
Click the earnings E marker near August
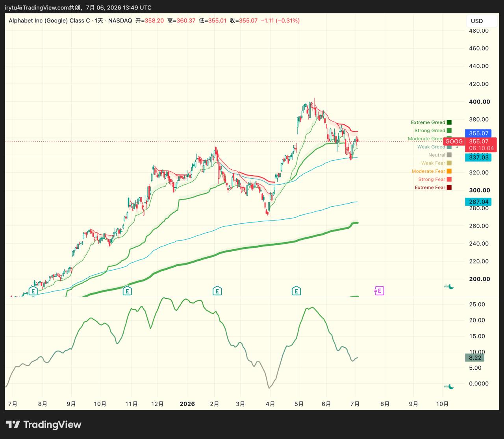(33, 291)
